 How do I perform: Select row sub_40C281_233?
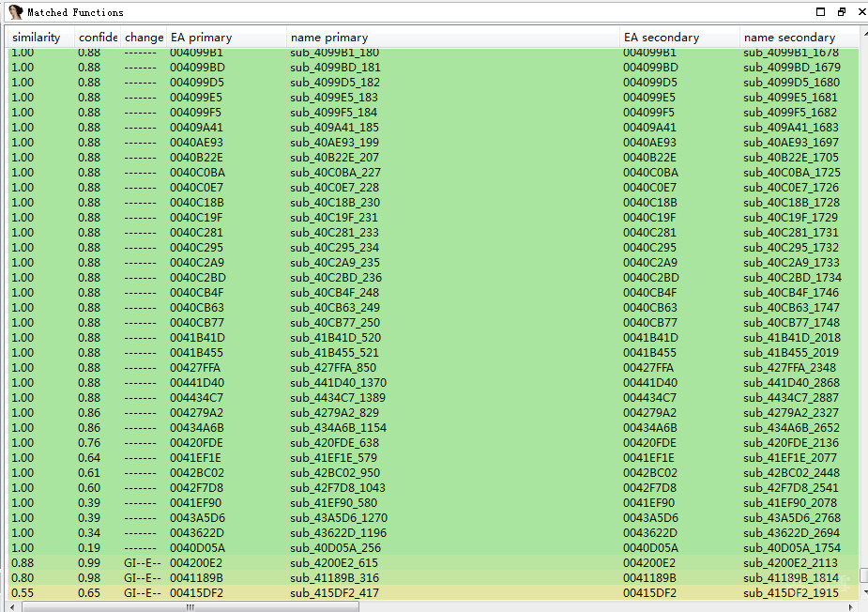tap(433, 233)
